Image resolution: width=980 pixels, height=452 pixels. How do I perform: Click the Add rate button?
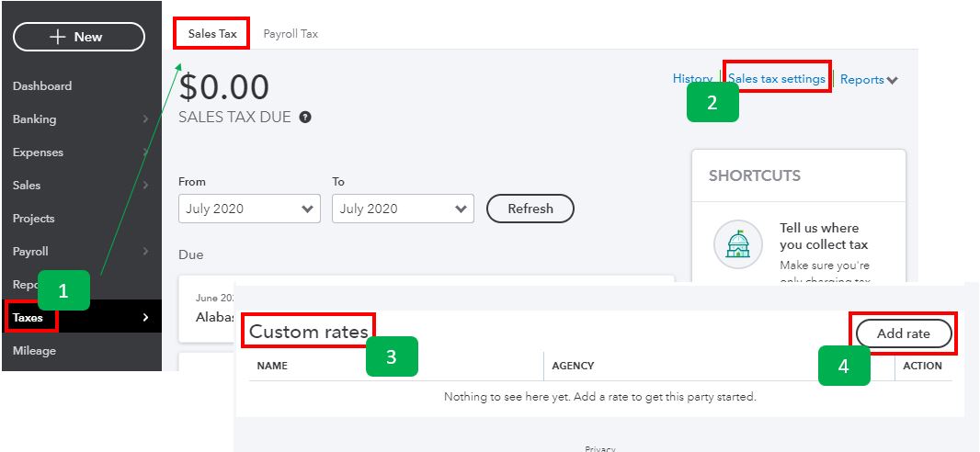pyautogui.click(x=903, y=333)
